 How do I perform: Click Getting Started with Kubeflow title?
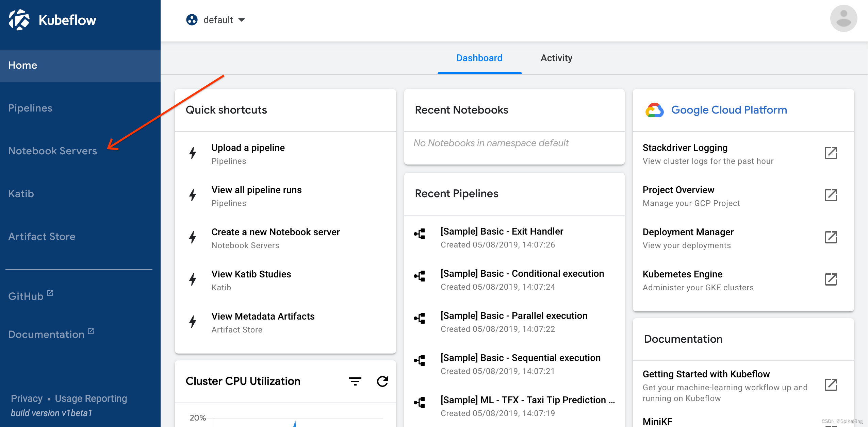[706, 374]
